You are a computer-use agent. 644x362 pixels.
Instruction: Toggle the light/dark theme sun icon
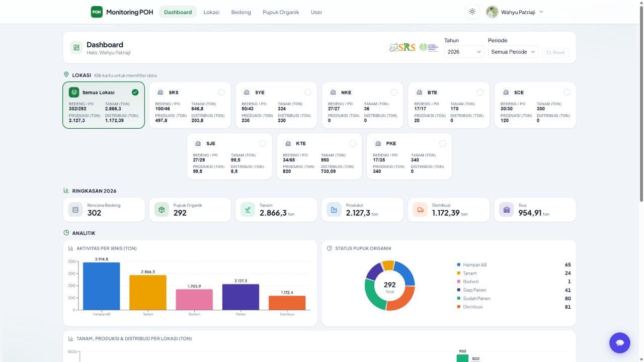pyautogui.click(x=472, y=12)
